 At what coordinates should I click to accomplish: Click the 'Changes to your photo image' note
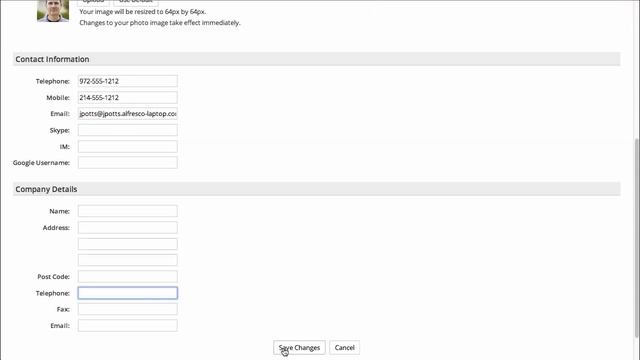coord(160,23)
